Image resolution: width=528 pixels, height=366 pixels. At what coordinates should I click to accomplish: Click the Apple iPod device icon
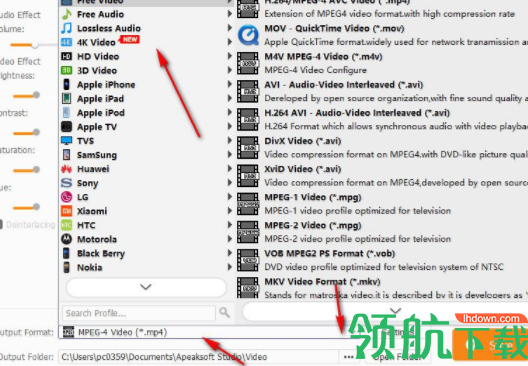pos(66,113)
